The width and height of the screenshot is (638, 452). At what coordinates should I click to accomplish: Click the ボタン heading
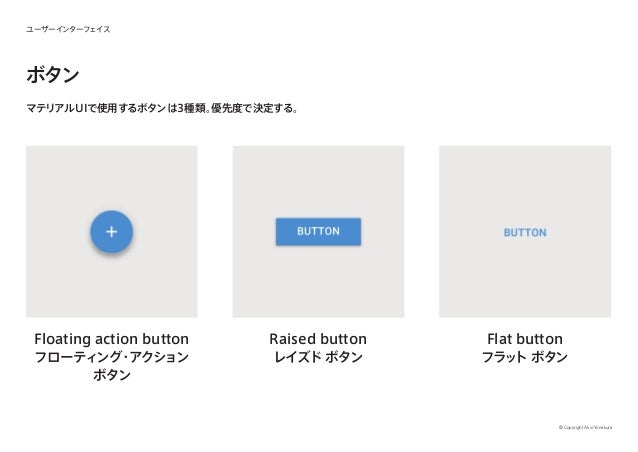[x=52, y=75]
